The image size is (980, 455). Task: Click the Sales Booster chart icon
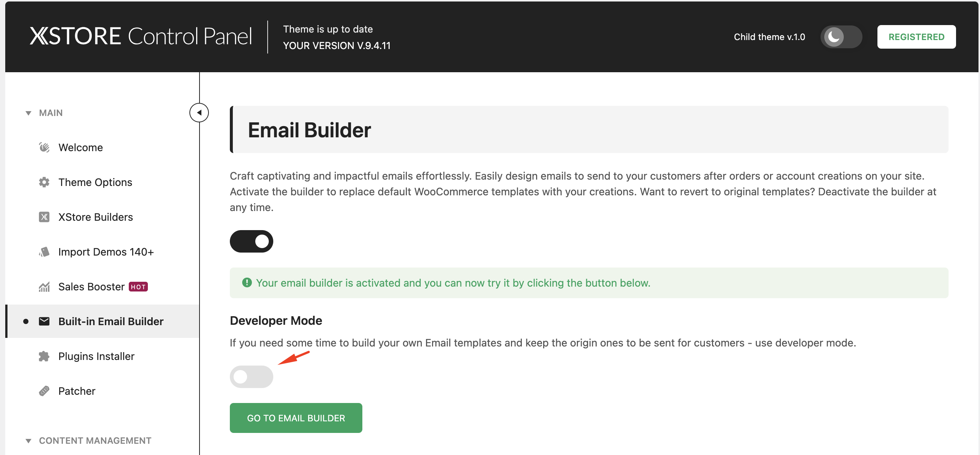click(x=44, y=287)
